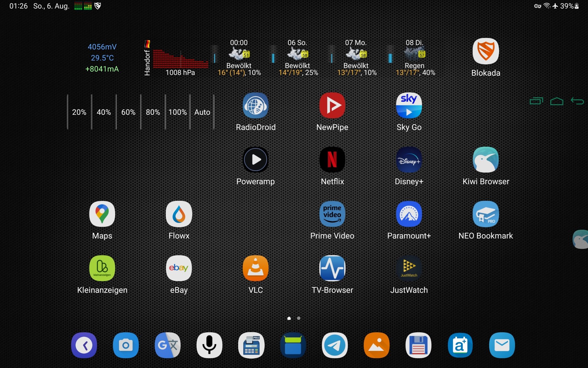Viewport: 588px width, 368px height.
Task: Open the blue-green store dock app
Action: point(293,345)
